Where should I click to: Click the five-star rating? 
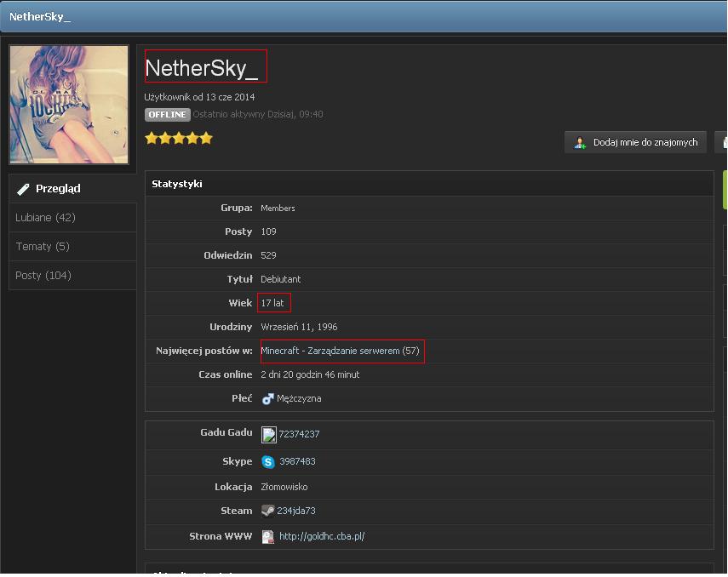179,139
